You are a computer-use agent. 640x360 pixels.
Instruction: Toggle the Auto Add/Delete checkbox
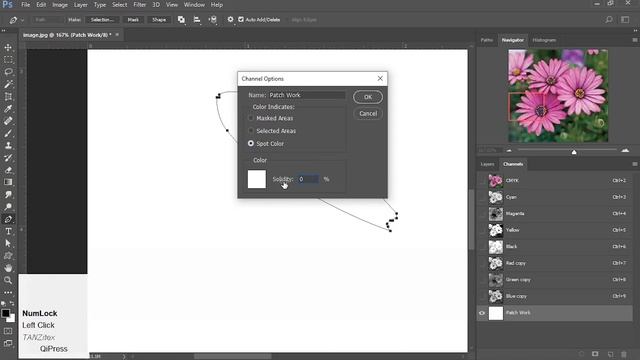point(241,19)
